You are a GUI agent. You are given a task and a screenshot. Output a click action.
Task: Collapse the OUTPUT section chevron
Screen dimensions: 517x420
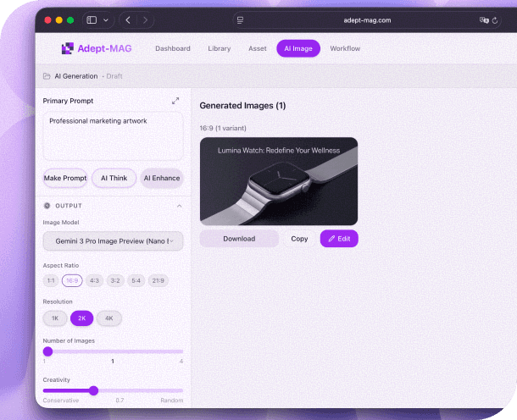click(x=179, y=206)
